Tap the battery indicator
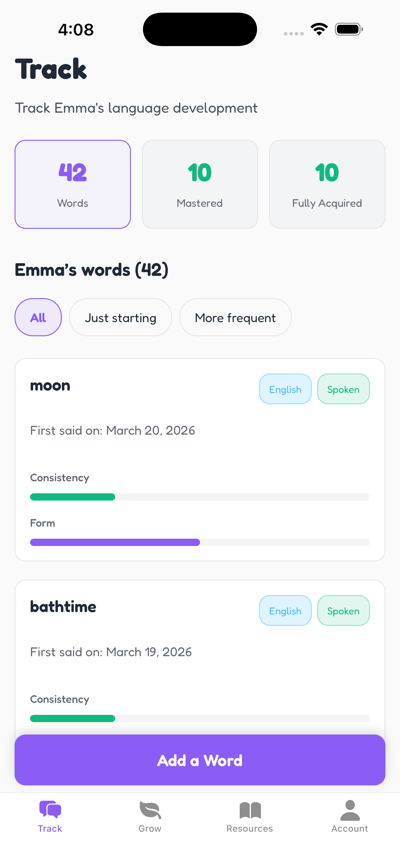Image resolution: width=400 pixels, height=868 pixels. 348,29
